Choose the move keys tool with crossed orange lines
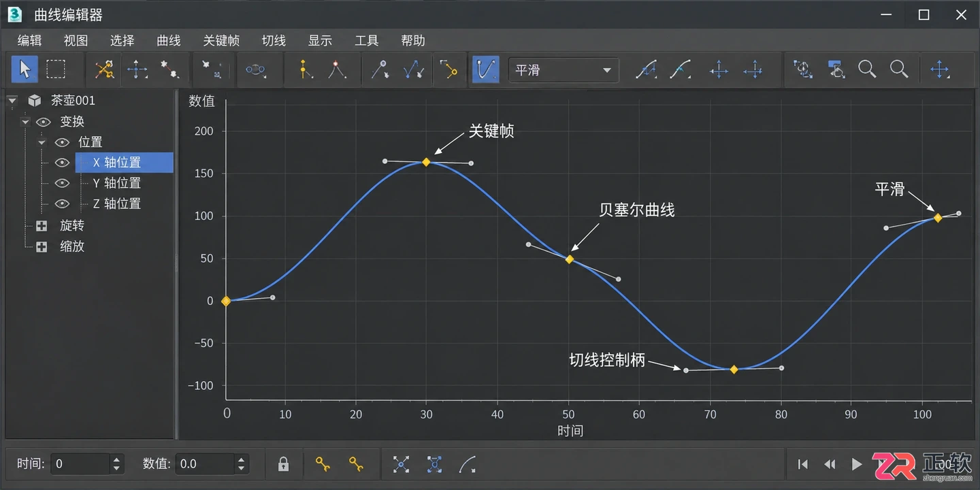This screenshot has height=490, width=980. (x=104, y=69)
